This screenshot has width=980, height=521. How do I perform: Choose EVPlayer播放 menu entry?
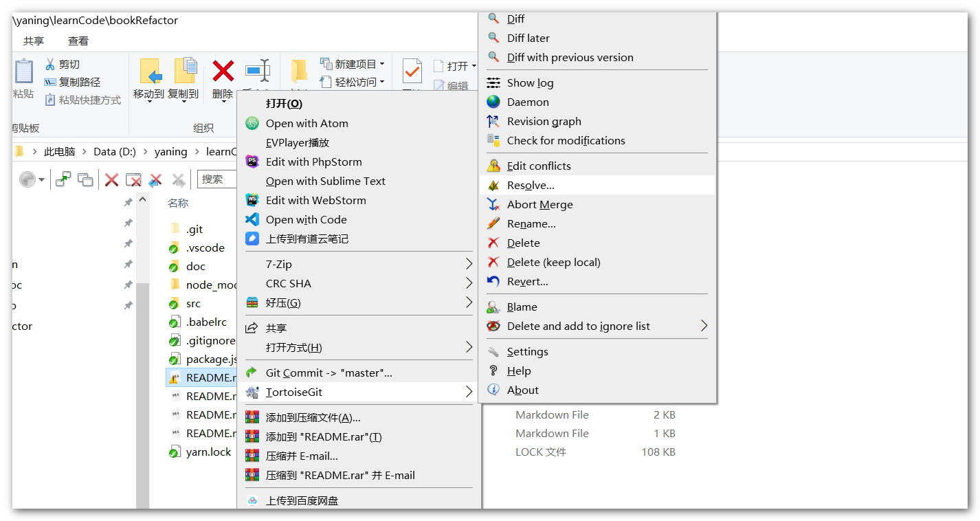coord(359,142)
